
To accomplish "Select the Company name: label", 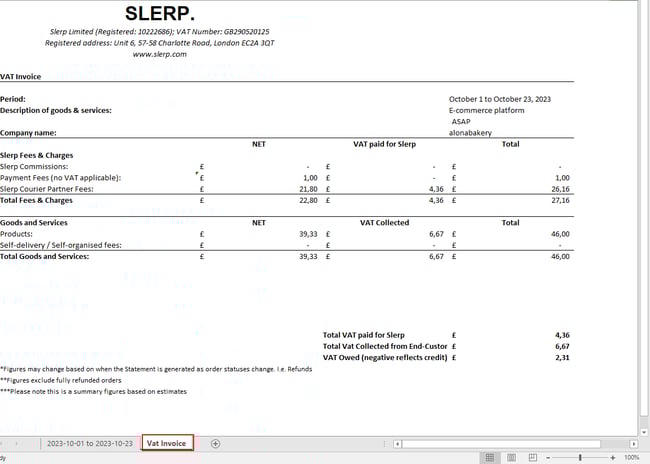I will pos(28,133).
